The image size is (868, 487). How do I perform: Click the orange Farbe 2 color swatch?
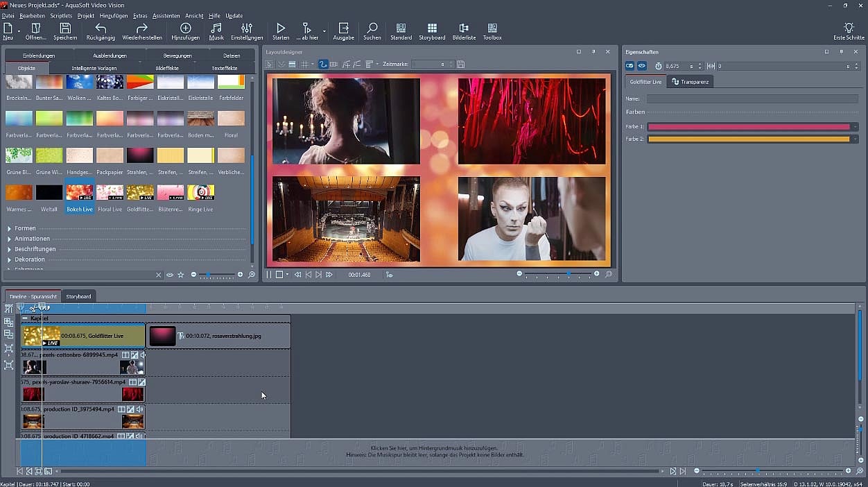[x=748, y=139]
